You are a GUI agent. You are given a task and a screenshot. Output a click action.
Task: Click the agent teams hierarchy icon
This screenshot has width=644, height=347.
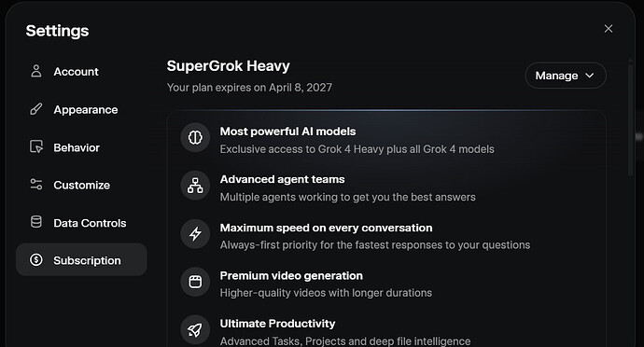pos(195,186)
